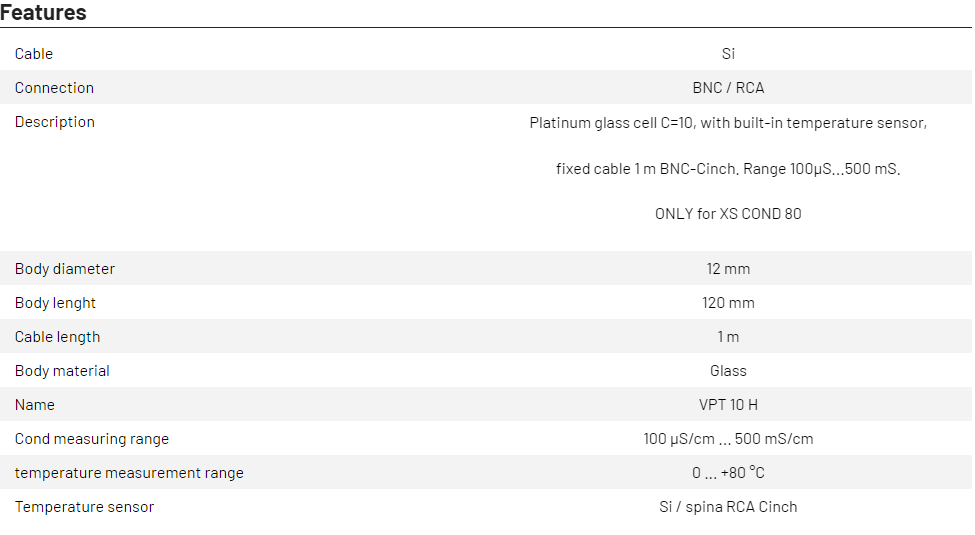Select the Cable length label
This screenshot has height=535, width=975.
(x=57, y=337)
